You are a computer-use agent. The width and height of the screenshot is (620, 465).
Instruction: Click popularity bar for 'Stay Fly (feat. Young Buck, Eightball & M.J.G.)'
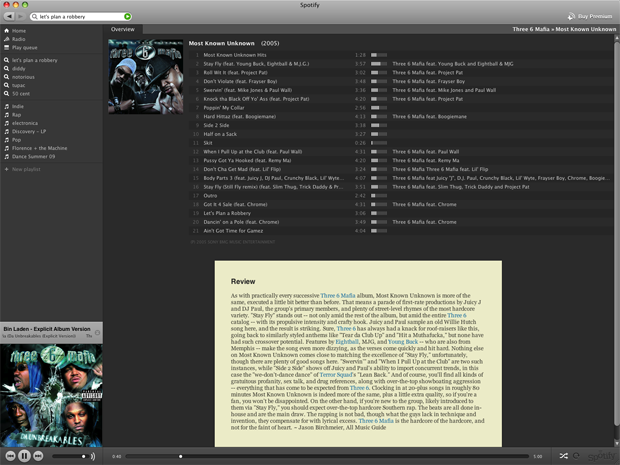click(379, 64)
